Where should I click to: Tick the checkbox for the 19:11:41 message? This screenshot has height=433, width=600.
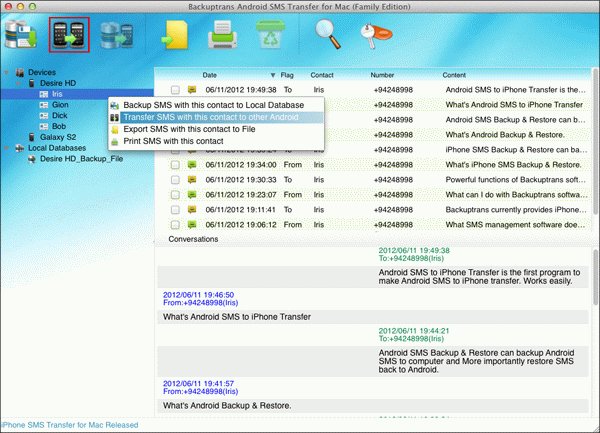175,210
